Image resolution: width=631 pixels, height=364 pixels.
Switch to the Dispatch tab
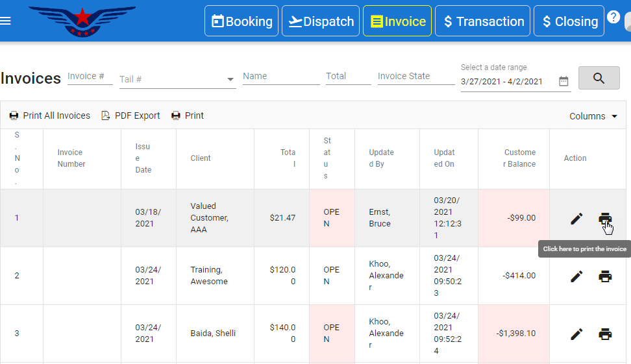[x=320, y=21]
